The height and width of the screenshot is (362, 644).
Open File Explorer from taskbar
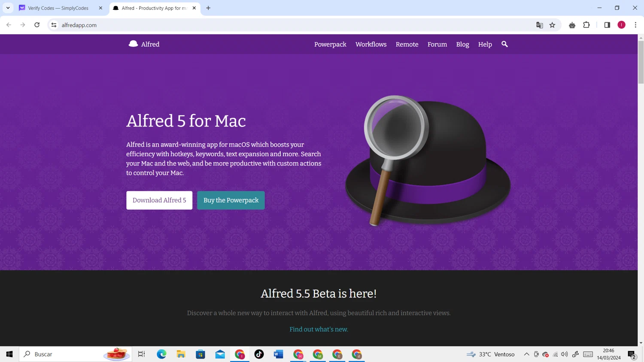click(181, 354)
